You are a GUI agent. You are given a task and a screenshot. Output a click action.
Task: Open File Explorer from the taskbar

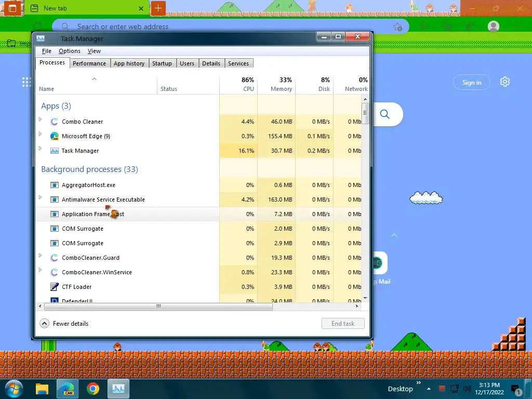(x=42, y=389)
